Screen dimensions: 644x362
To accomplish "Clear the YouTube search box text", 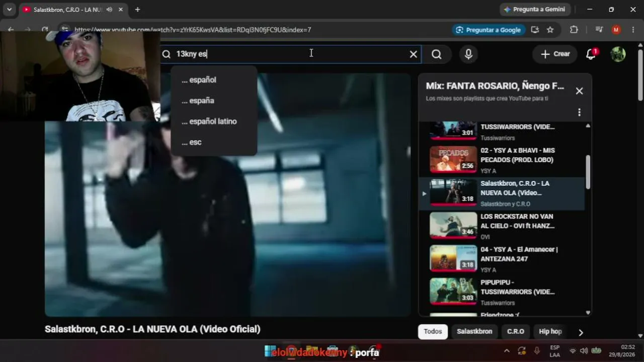I will (x=413, y=54).
